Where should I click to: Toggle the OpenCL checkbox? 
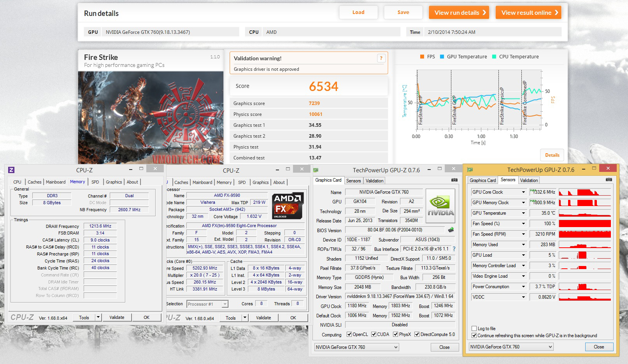pos(349,334)
